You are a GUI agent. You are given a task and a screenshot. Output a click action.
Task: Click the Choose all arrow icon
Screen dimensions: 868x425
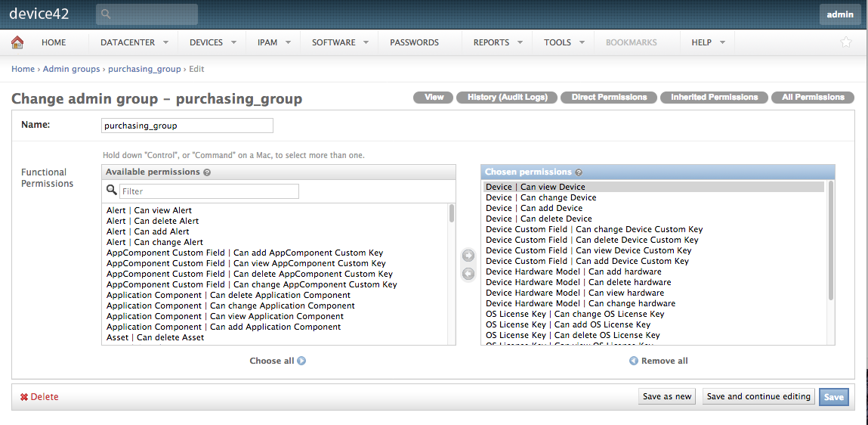click(x=301, y=361)
